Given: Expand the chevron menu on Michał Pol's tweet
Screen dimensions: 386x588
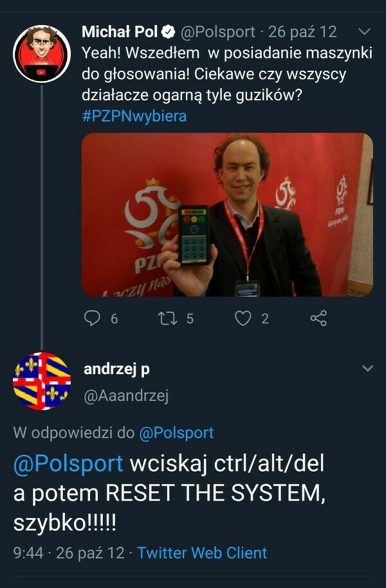Looking at the screenshot, I should click(x=365, y=32).
